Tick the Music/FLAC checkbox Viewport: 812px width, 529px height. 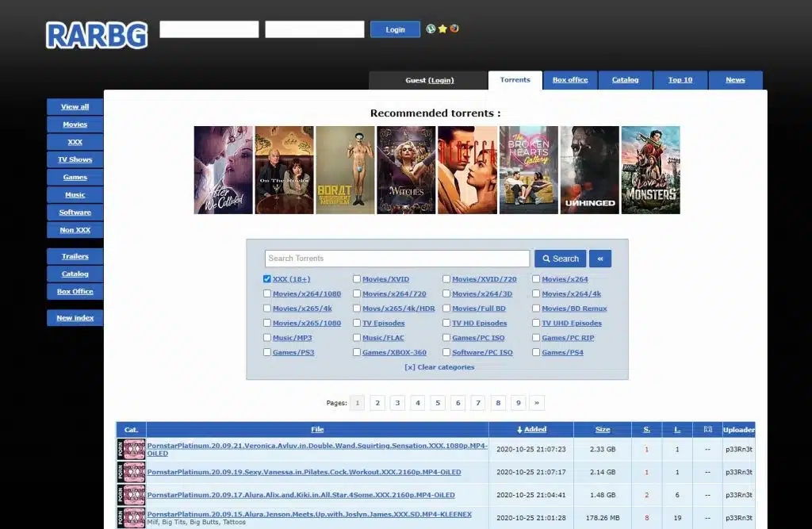[357, 337]
